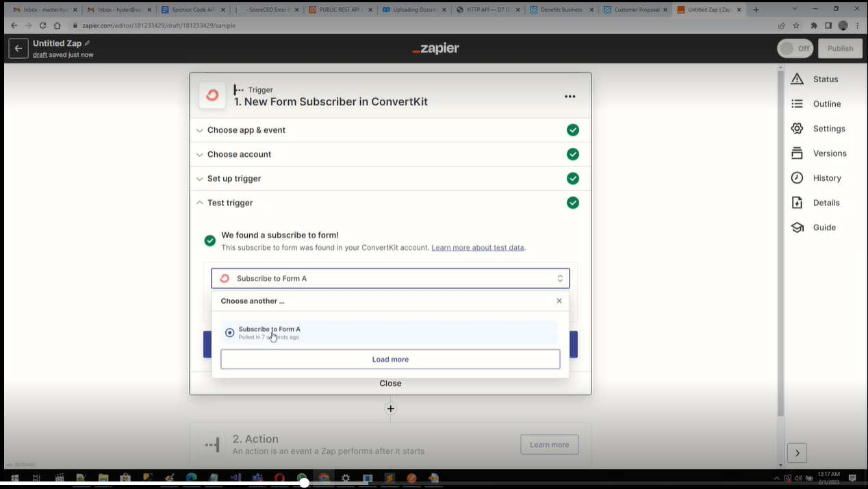Select the 'Subscribe to Form A' radio option
Image resolution: width=868 pixels, height=489 pixels.
point(230,333)
